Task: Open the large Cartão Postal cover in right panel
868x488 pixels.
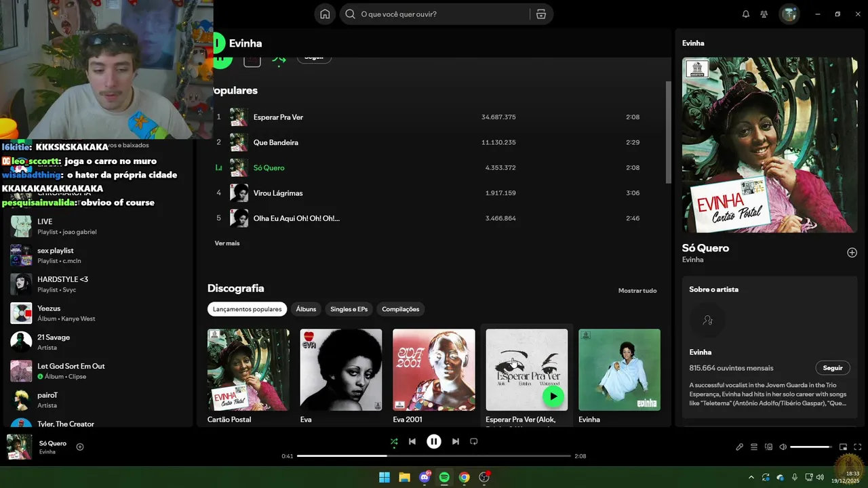Action: coord(770,145)
